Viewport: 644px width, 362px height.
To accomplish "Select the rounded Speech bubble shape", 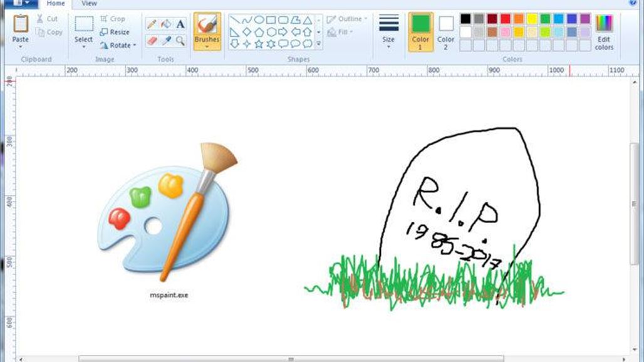I will [296, 44].
